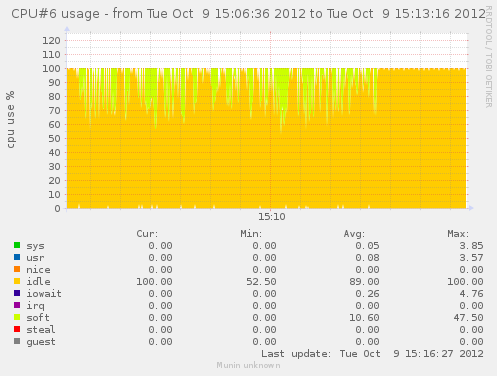
Task: Click the soft Avg value 10.60
Action: coord(364,318)
